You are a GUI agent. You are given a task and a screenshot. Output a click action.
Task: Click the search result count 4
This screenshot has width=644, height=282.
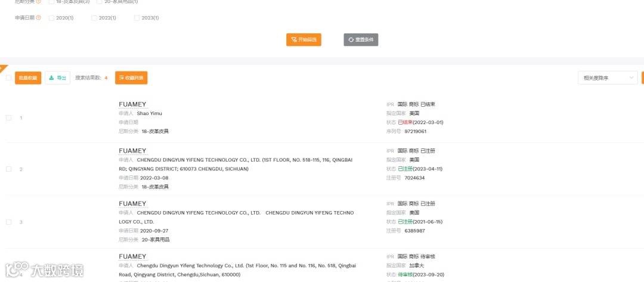pos(106,78)
